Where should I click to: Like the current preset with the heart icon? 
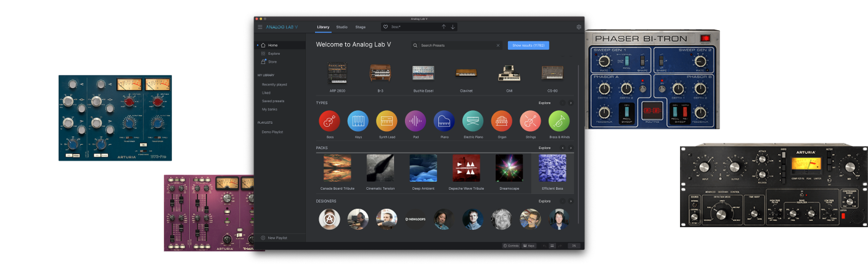386,27
